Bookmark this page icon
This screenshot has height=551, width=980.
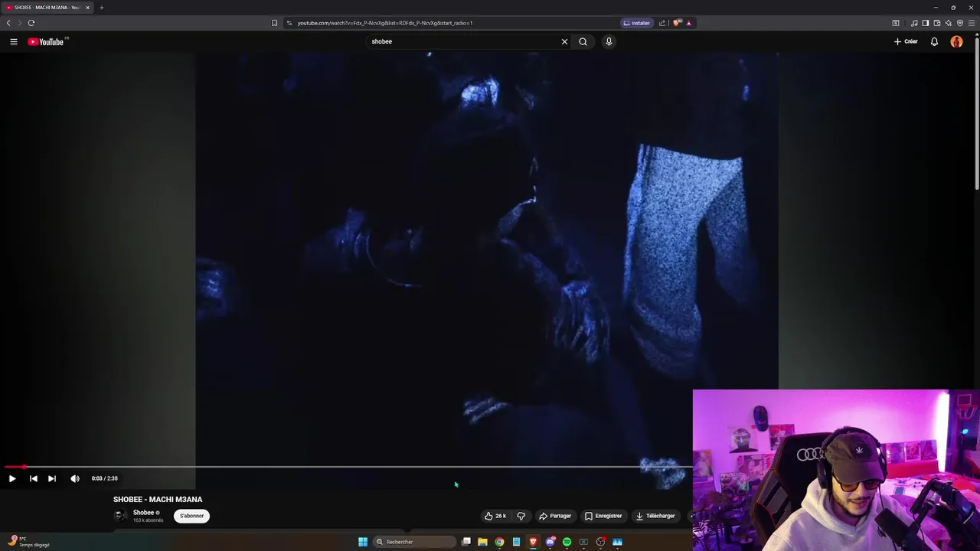pyautogui.click(x=274, y=23)
